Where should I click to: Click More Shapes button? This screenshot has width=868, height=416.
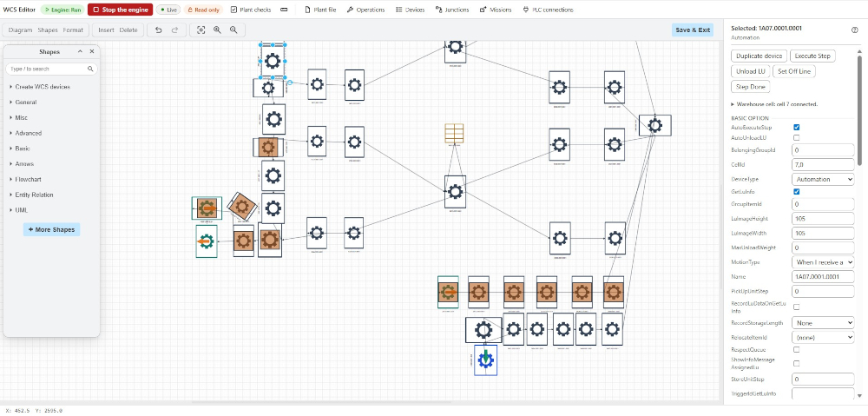pos(51,229)
